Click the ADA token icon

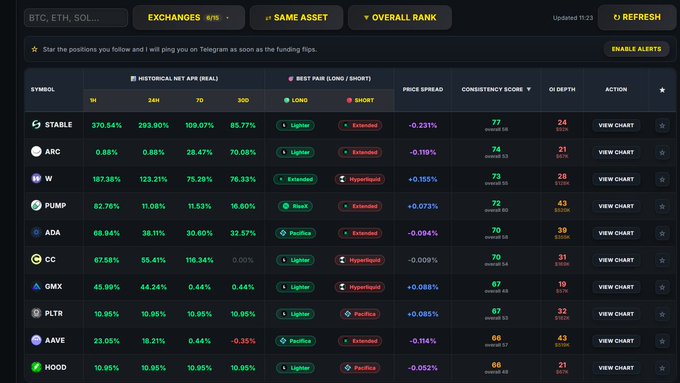(x=36, y=232)
